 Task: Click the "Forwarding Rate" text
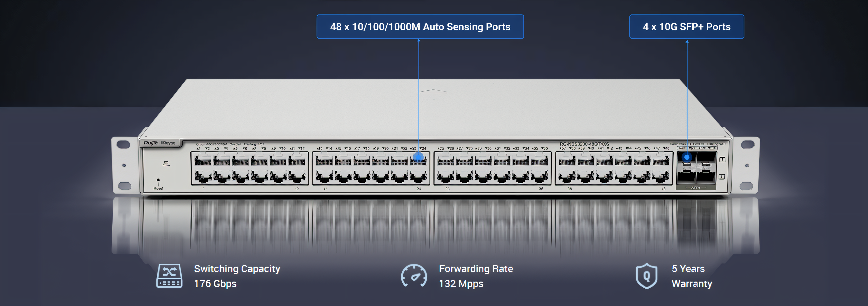[476, 269]
